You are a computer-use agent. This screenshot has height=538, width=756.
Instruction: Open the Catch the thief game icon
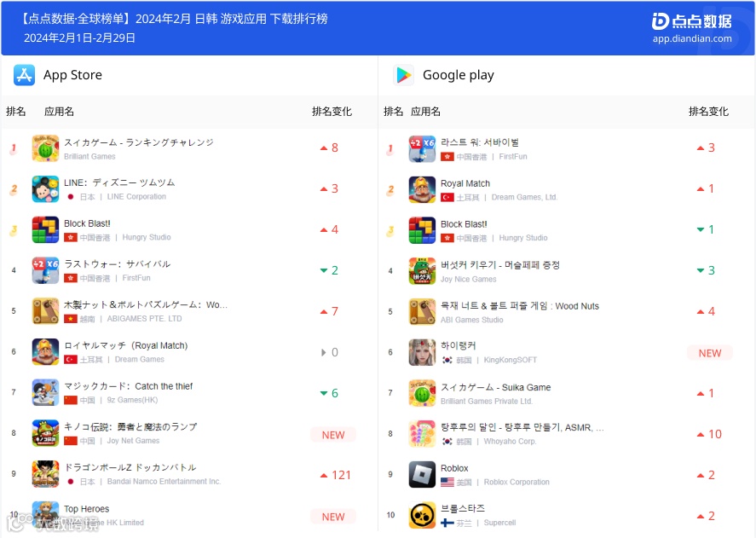[x=45, y=392]
